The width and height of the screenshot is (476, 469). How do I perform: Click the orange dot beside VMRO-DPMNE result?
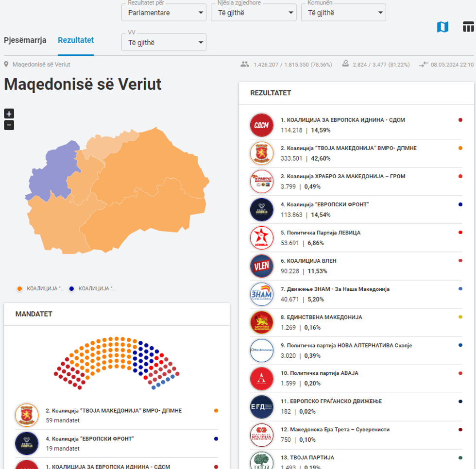point(460,148)
